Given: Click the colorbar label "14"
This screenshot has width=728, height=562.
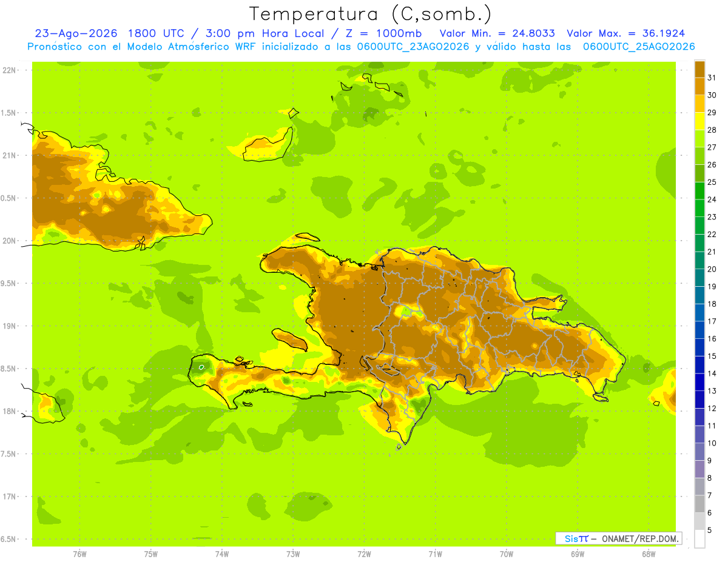Looking at the screenshot, I should click(712, 373).
